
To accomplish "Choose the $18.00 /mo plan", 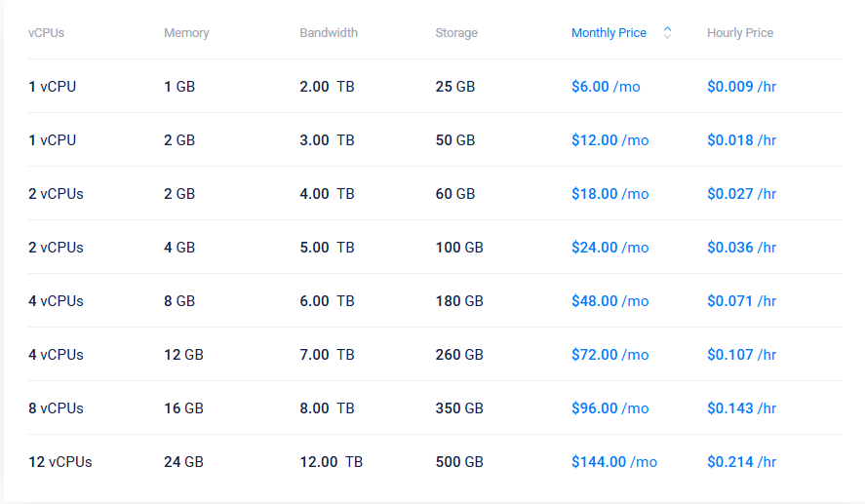I will [x=609, y=194].
